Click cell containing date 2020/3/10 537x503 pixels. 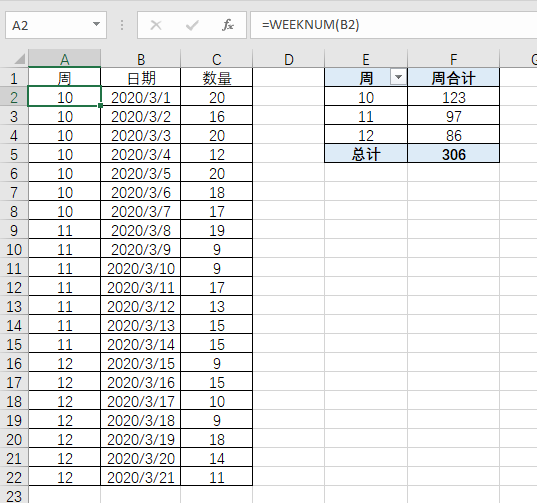coord(141,268)
